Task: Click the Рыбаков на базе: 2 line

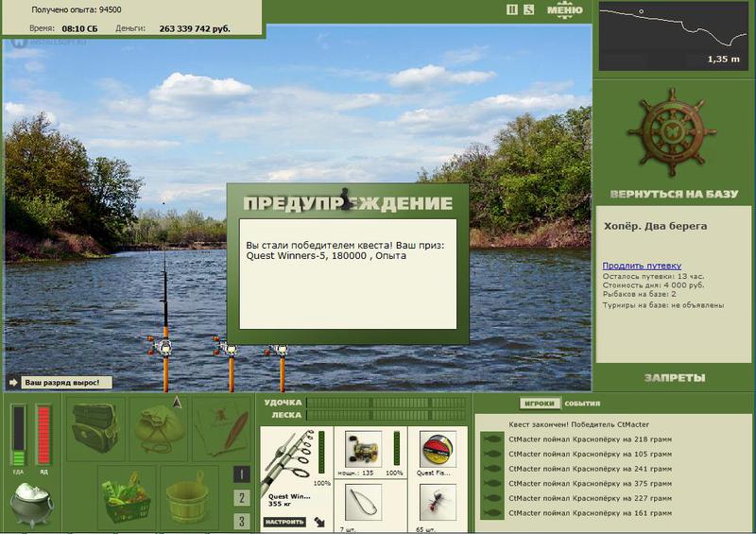Action: click(640, 294)
